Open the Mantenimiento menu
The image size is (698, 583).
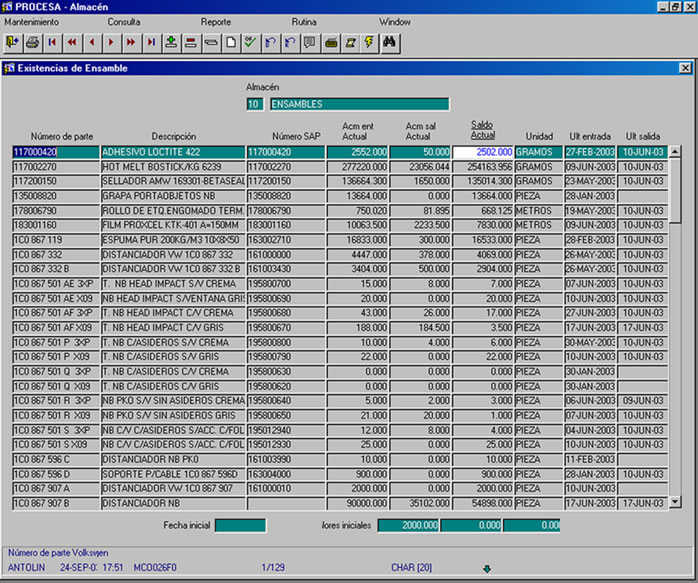[32, 21]
